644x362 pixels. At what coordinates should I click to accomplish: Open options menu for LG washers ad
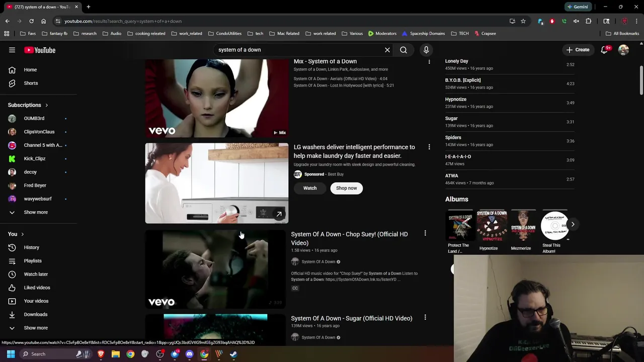pos(429,147)
